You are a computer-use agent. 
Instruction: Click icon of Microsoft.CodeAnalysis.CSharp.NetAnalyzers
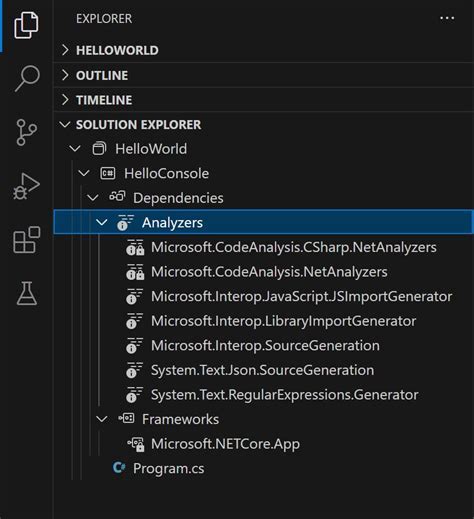tap(135, 247)
